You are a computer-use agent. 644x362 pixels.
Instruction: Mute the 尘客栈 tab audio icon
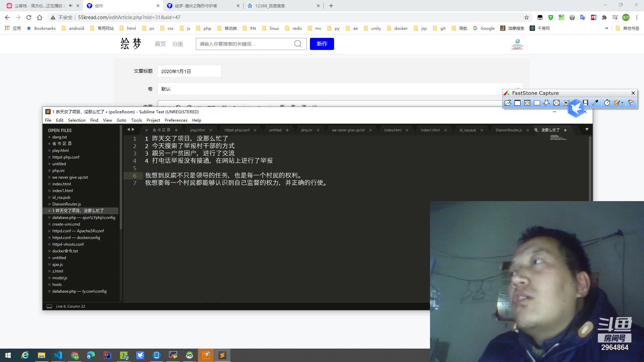pos(70,6)
